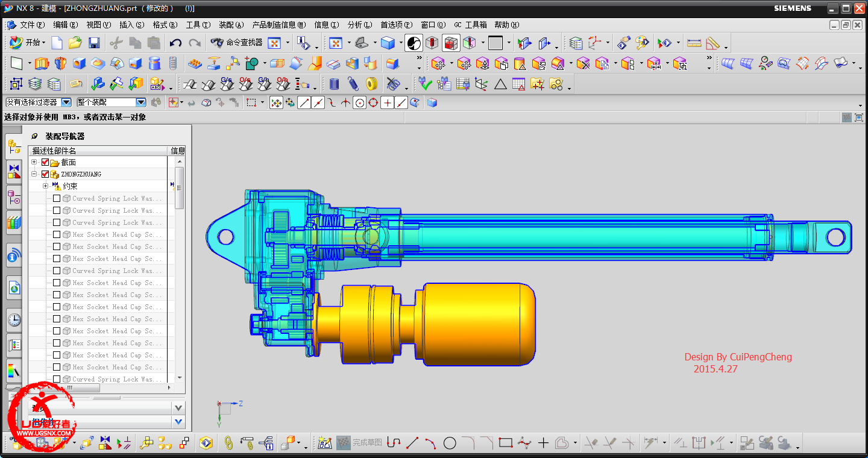The height and width of the screenshot is (458, 868).
Task: Open the 视图(V) View menu
Action: 99,25
